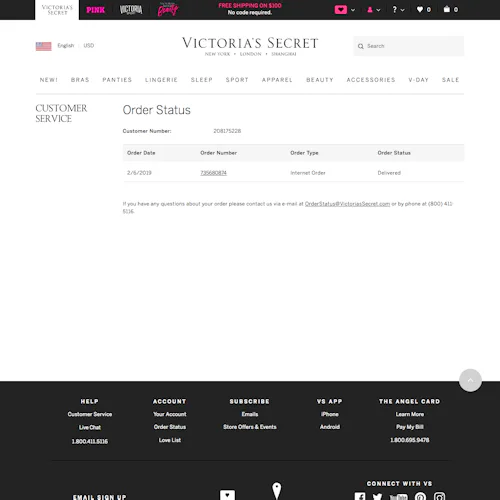The width and height of the screenshot is (500, 500).
Task: Open the V-DAY menu
Action: click(x=419, y=80)
